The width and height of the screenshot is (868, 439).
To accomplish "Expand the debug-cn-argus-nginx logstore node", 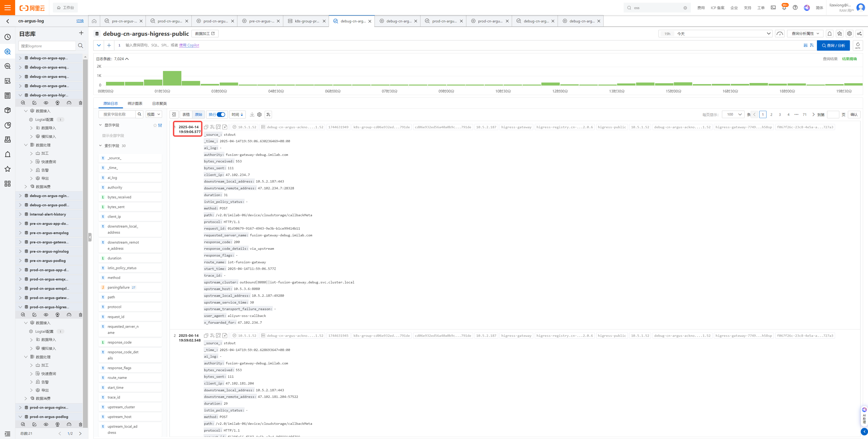I will pos(20,196).
